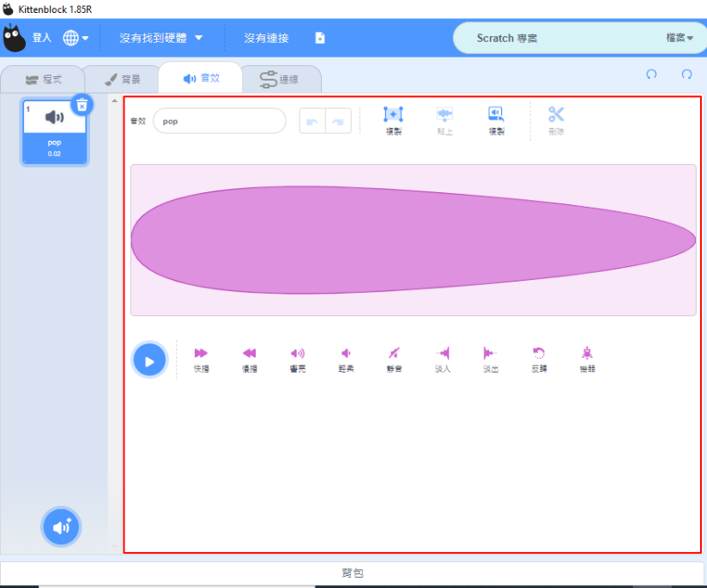Open the 沒有找到硬體 hardware dropdown
Screen dimensions: 707x588
(x=161, y=38)
